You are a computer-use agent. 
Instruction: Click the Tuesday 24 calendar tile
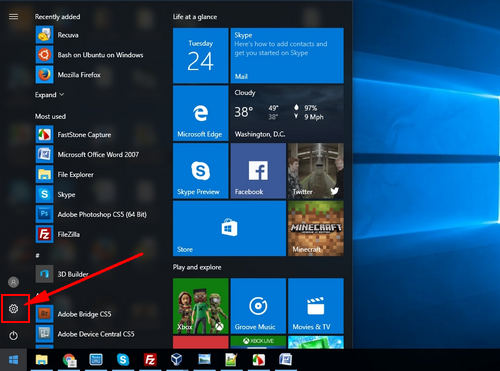(x=201, y=56)
